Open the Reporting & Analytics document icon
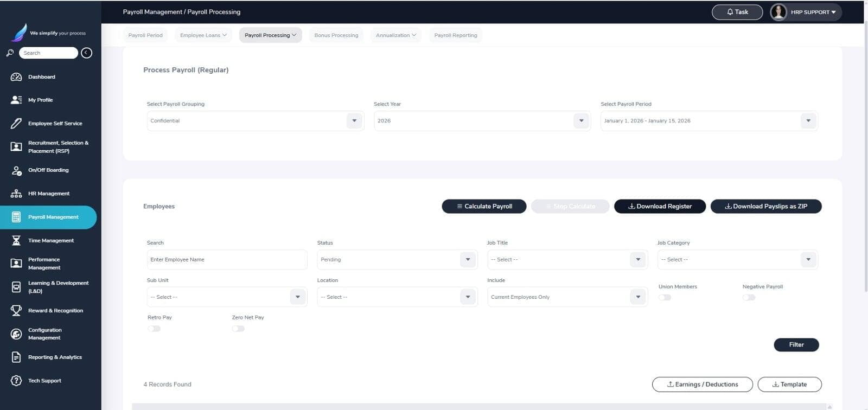Screen dimensions: 868x410 click(x=16, y=357)
